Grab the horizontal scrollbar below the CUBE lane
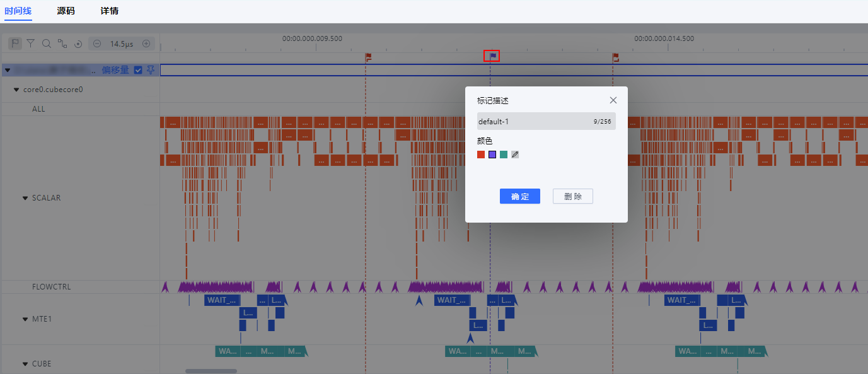Viewport: 868px width, 374px height. click(x=211, y=371)
